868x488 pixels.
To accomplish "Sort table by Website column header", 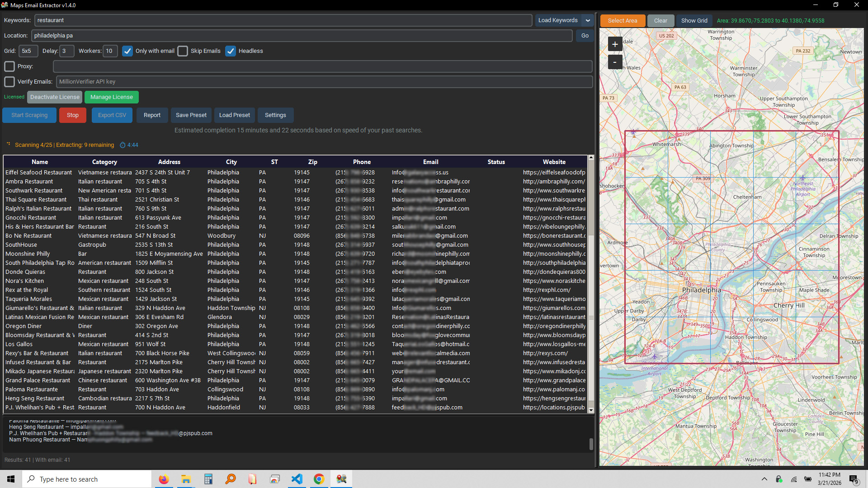I will point(554,162).
